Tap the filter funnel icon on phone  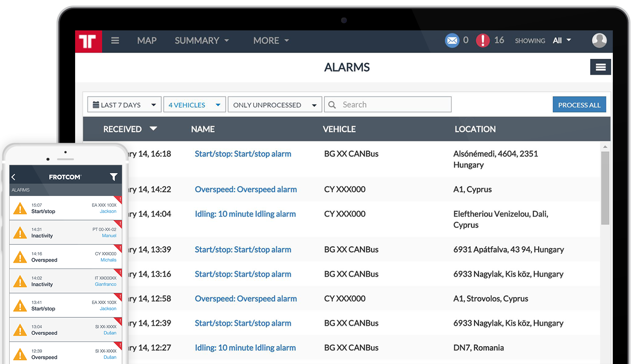[x=113, y=177]
